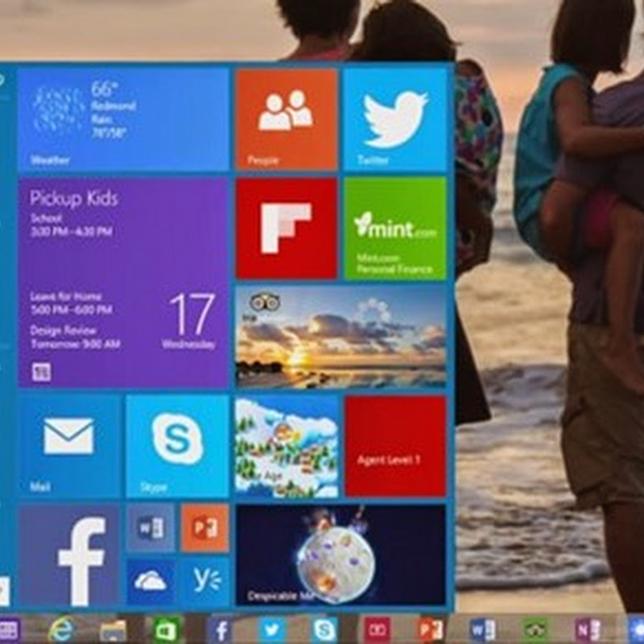Open the Weather tile showing Redmond
The width and height of the screenshot is (644, 644).
(x=123, y=119)
